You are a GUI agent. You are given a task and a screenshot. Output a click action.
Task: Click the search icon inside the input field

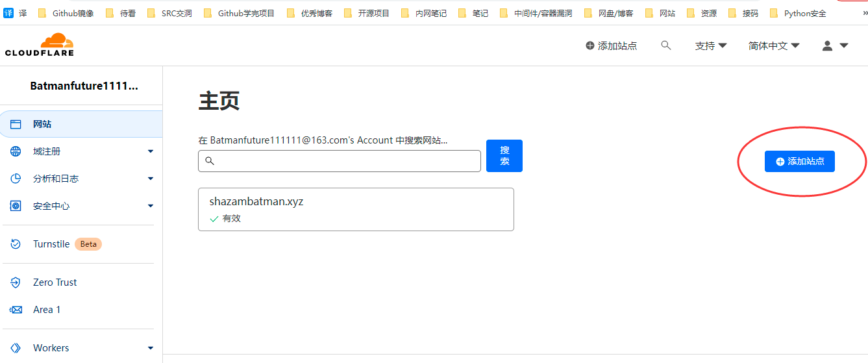(210, 161)
